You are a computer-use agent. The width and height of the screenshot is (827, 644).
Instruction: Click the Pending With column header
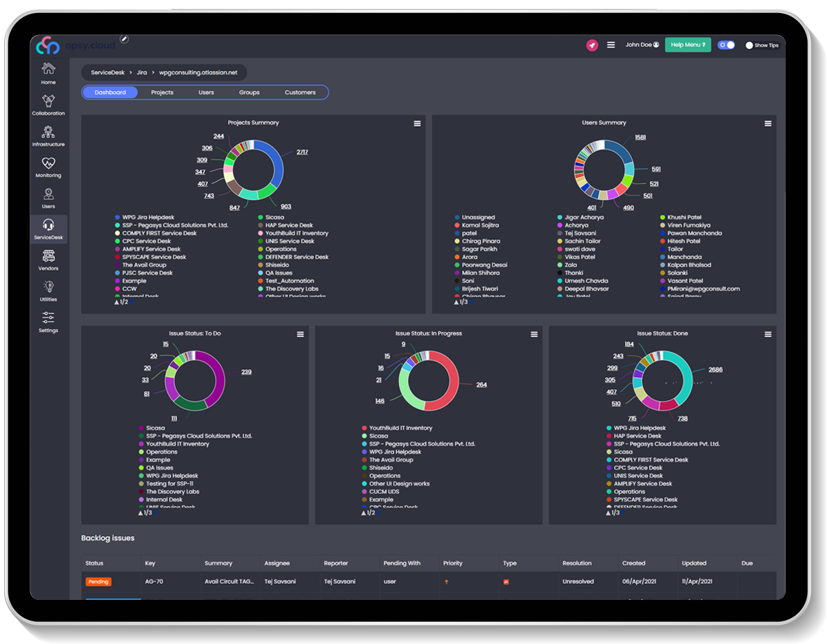tap(402, 563)
